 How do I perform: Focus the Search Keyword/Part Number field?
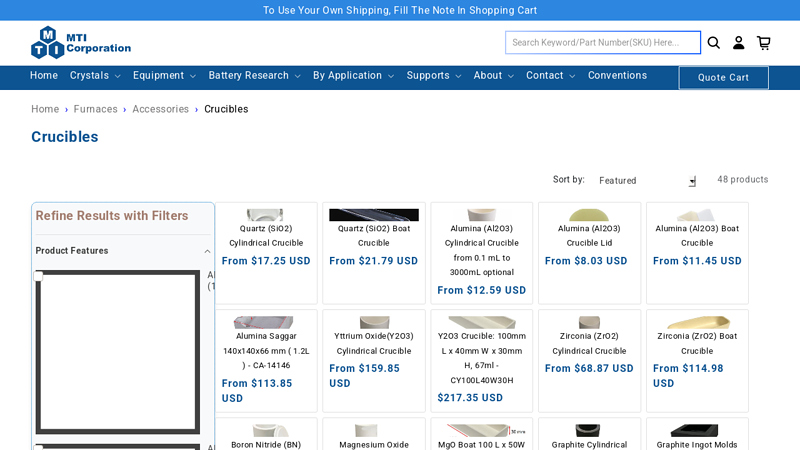[x=602, y=43]
